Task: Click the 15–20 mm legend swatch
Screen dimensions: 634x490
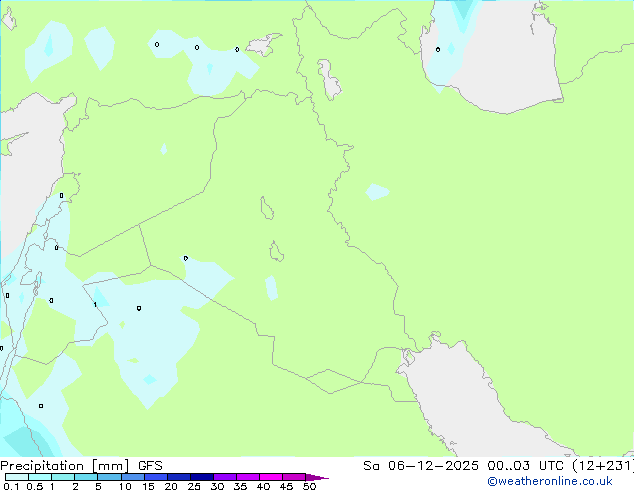Action: tap(155, 477)
